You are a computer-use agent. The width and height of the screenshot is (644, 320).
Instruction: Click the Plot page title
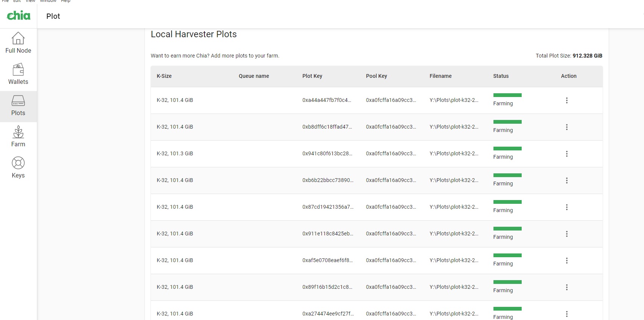pos(53,16)
